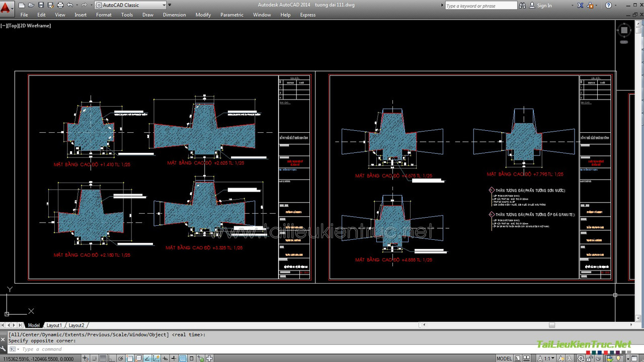The image size is (644, 362).
Task: Toggle Show/Hide Lineweight in status bar
Action: pos(174,358)
